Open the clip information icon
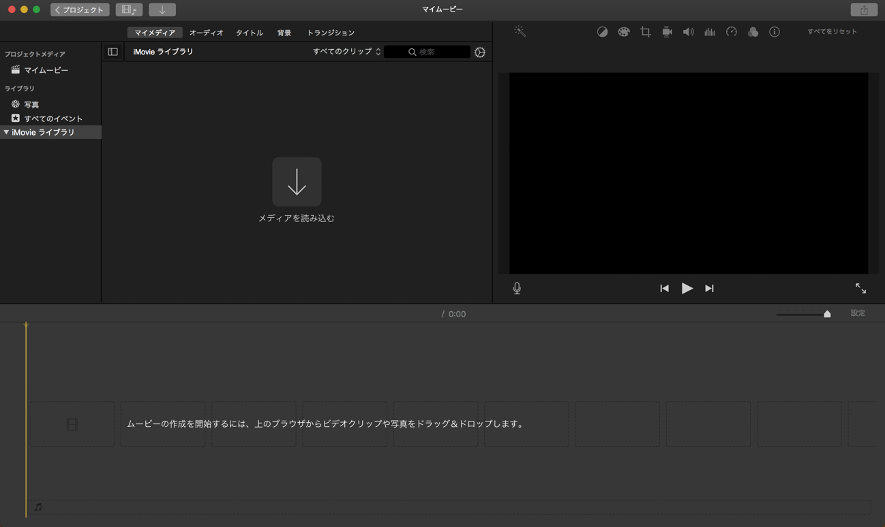This screenshot has width=885, height=527. point(774,32)
